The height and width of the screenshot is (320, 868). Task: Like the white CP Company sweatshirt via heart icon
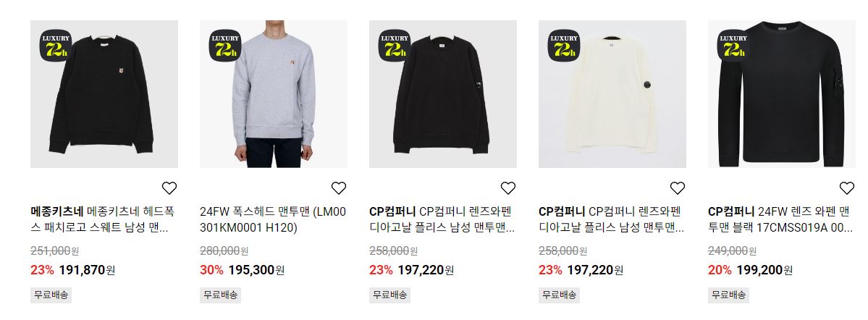pos(678,188)
